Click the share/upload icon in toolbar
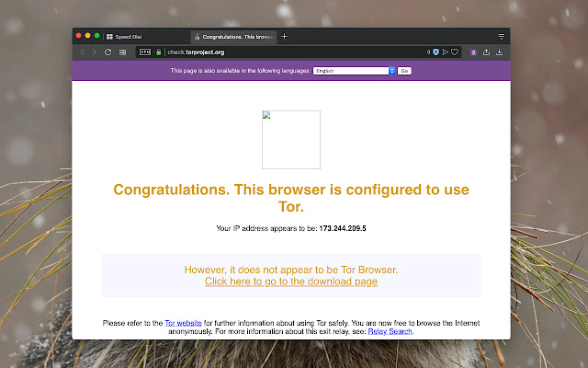Viewport: 588px width, 368px height. [486, 52]
